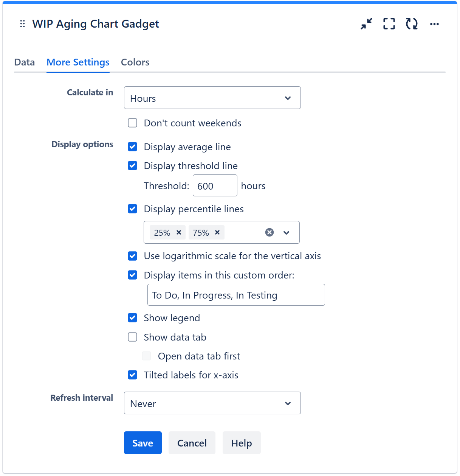Image resolution: width=460 pixels, height=476 pixels.
Task: Enable the Don't count weekends checkbox
Action: click(x=133, y=123)
